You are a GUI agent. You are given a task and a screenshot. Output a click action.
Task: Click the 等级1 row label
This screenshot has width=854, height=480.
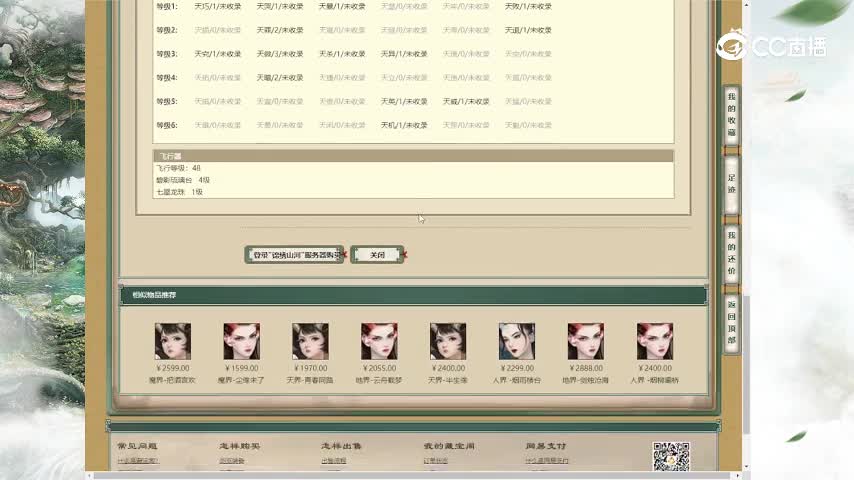point(167,7)
